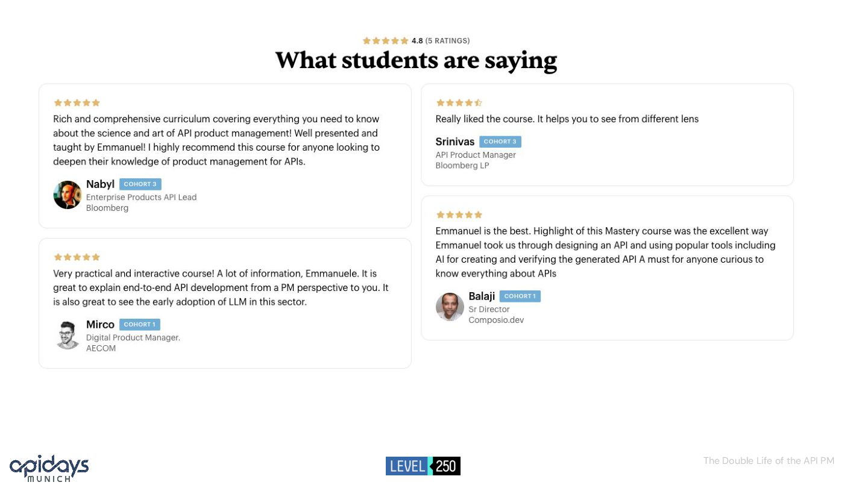
Task: Click the star rating in Balaji's review
Action: coord(459,214)
